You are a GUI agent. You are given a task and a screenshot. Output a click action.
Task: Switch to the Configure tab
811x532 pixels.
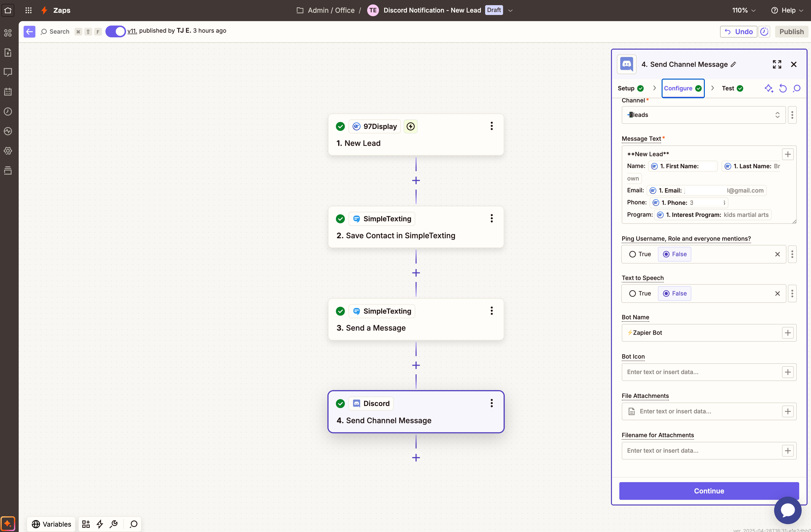coord(683,89)
